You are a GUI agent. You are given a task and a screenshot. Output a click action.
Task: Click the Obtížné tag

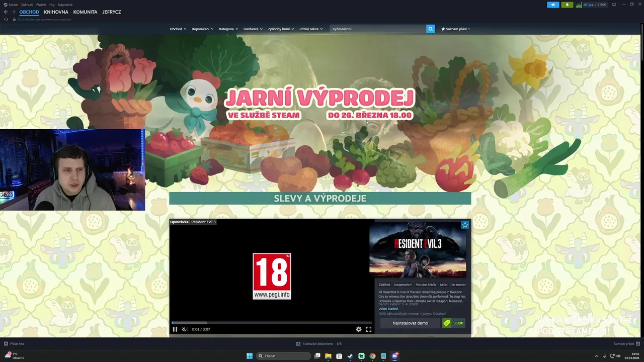(384, 285)
